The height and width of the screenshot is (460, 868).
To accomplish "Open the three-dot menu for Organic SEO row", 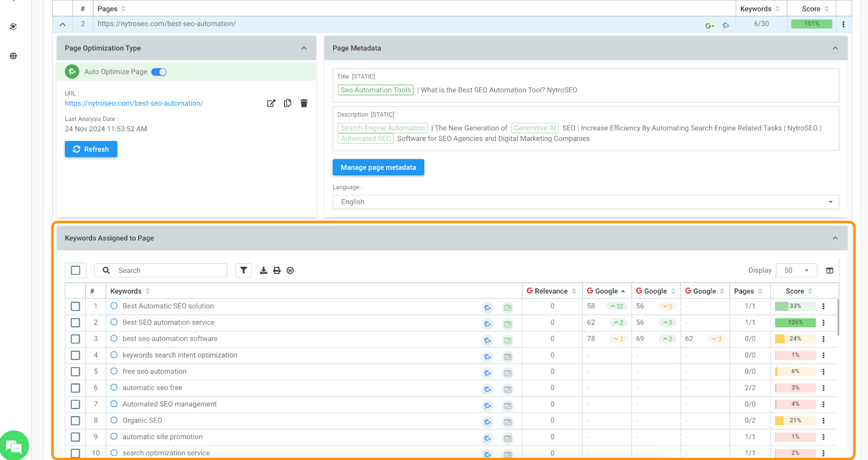I will pos(824,420).
